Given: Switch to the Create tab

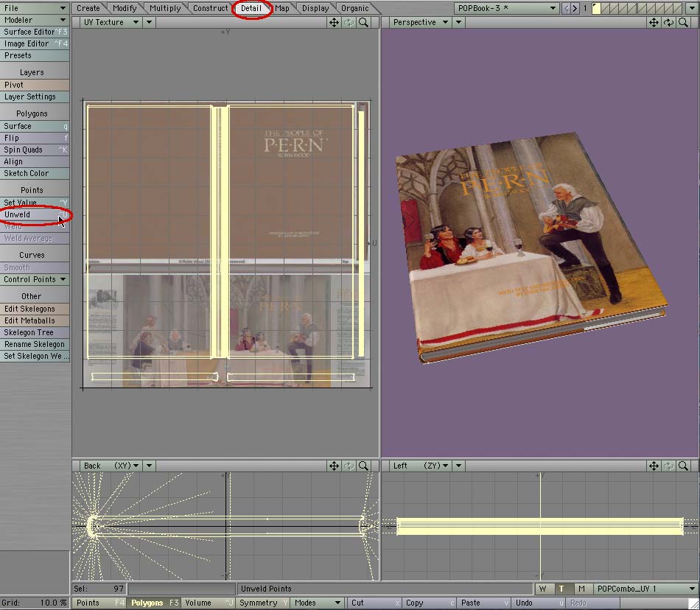Looking at the screenshot, I should tap(88, 8).
